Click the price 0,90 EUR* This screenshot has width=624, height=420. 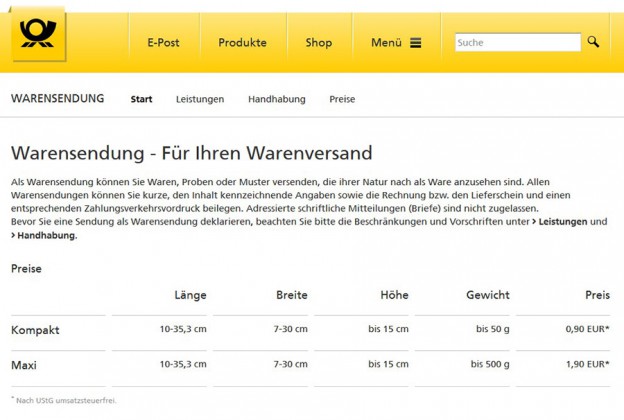[x=587, y=329]
